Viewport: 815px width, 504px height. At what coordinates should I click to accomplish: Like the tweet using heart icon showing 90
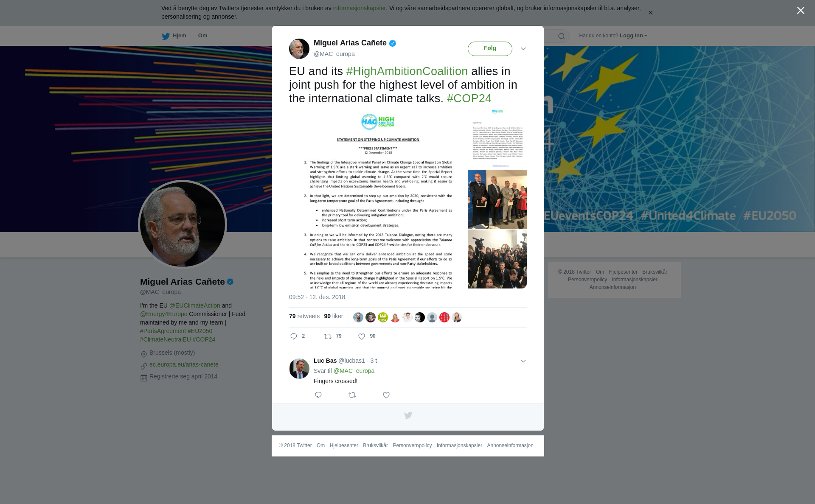(x=362, y=336)
